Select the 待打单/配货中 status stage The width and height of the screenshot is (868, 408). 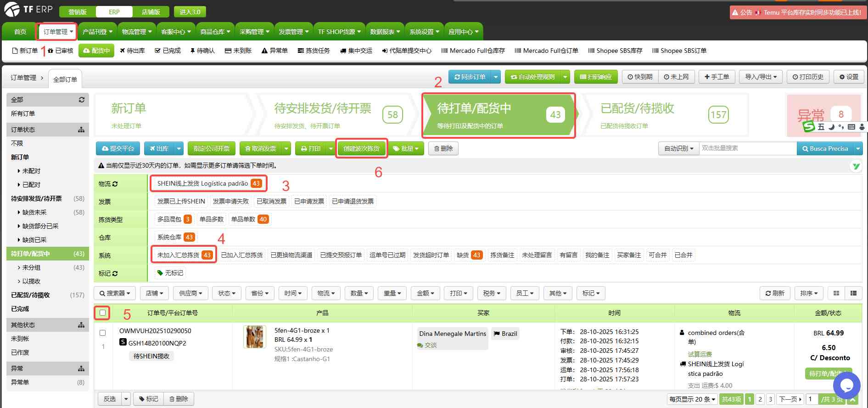[498, 115]
